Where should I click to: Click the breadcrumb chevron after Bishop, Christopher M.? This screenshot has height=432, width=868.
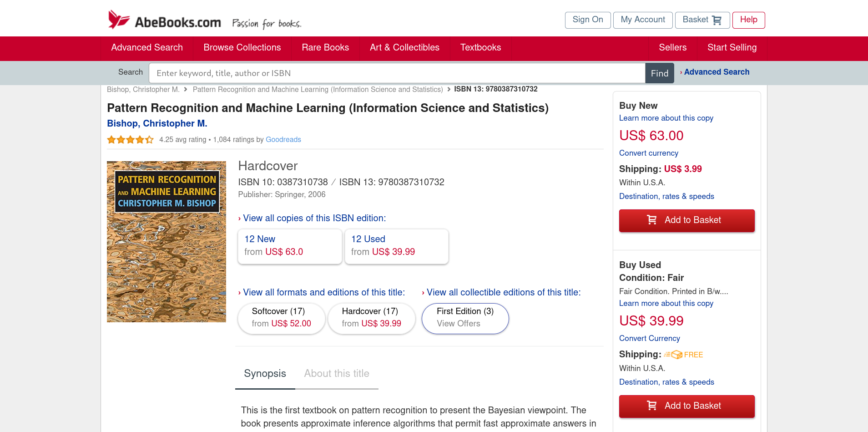tap(186, 89)
